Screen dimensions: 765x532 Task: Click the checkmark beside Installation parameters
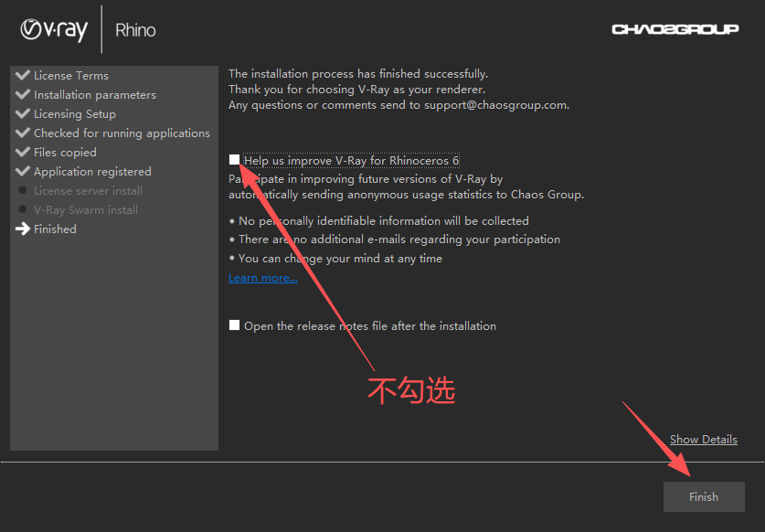click(23, 94)
